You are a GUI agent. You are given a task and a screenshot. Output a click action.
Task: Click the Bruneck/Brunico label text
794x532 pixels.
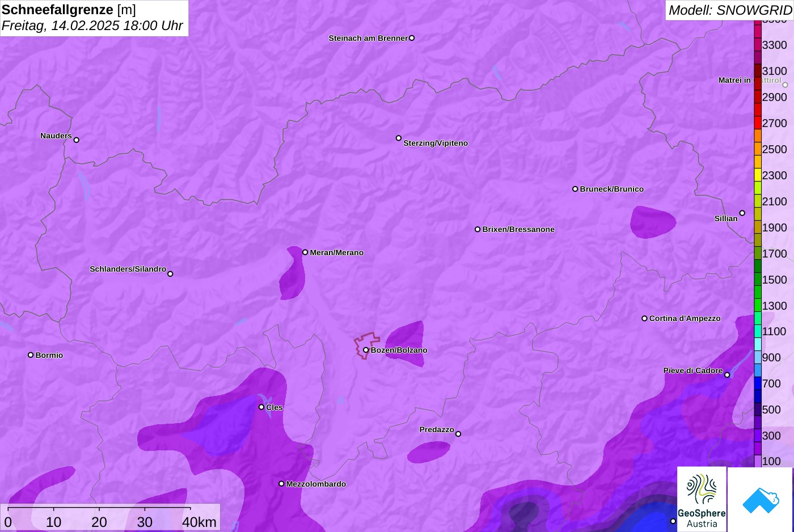(611, 189)
